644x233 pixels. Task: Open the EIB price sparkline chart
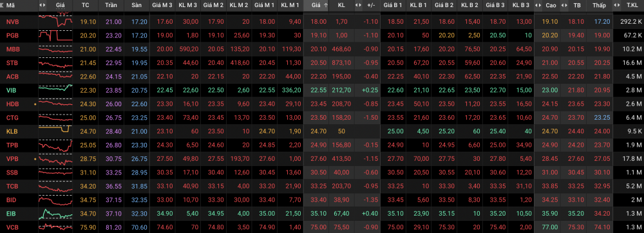click(55, 213)
